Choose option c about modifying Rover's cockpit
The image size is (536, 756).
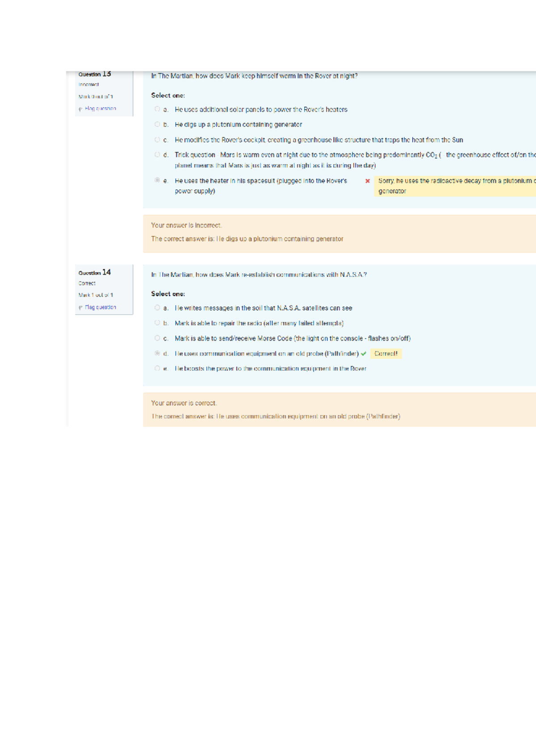[x=157, y=140]
